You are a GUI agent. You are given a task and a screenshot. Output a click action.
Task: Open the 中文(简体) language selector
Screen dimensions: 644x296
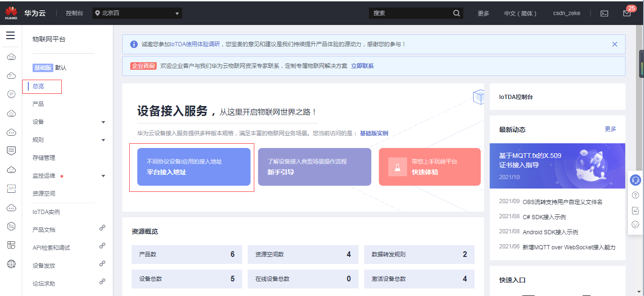(x=520, y=13)
